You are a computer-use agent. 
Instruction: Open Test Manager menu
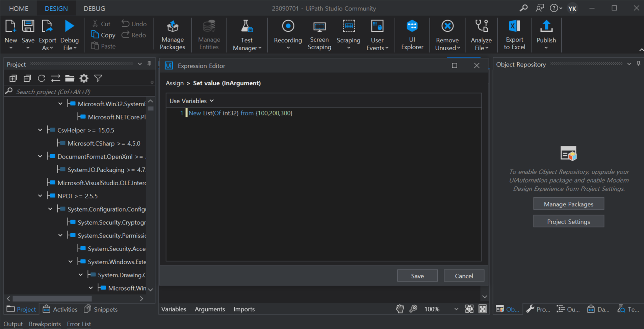click(x=247, y=35)
